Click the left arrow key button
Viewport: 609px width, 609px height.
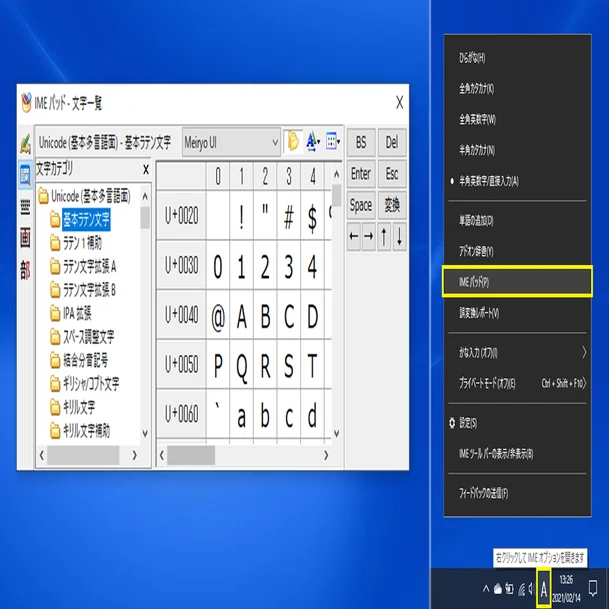tap(354, 236)
